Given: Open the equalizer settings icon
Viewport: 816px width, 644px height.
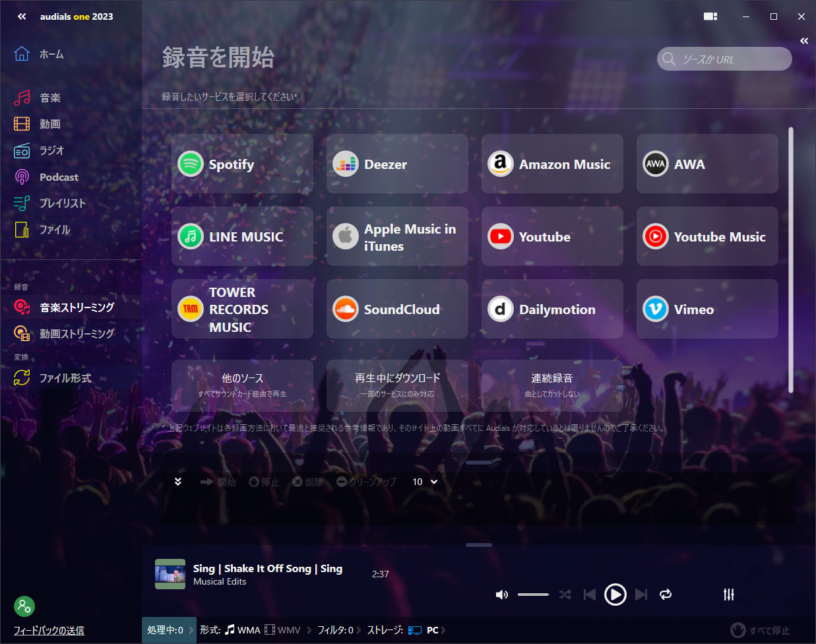Looking at the screenshot, I should pos(729,595).
